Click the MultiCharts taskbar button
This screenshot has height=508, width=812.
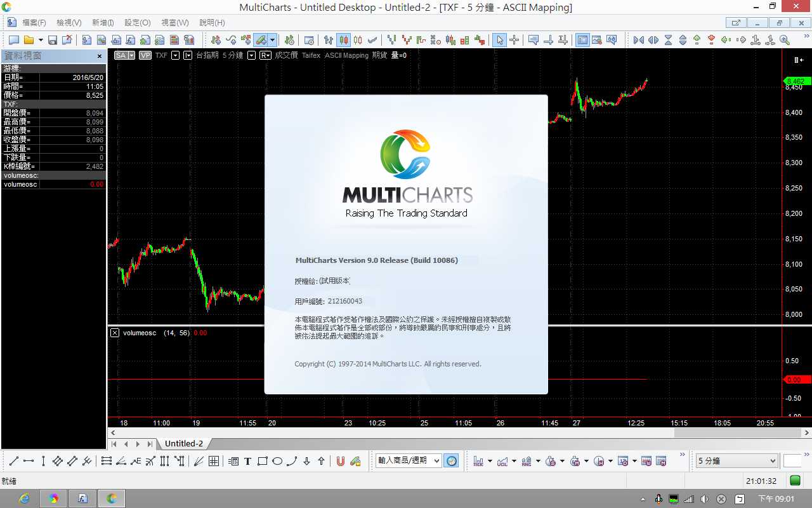coord(112,498)
